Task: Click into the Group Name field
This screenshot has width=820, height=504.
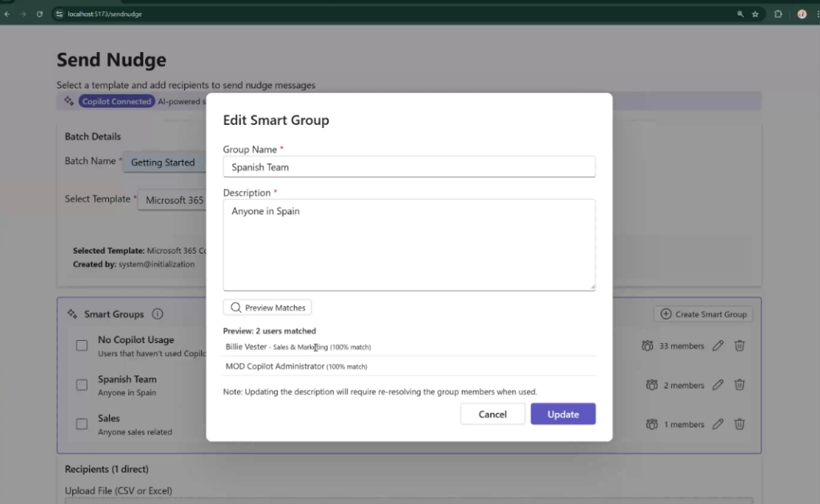Action: coord(409,167)
